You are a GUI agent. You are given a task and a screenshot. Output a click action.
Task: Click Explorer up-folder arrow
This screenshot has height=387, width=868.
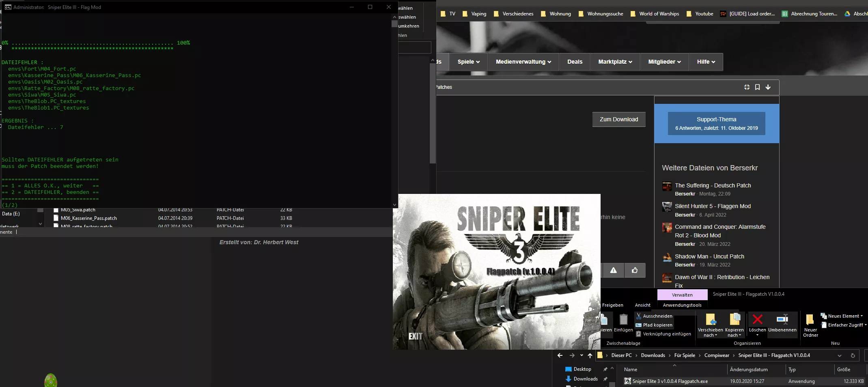click(x=590, y=355)
